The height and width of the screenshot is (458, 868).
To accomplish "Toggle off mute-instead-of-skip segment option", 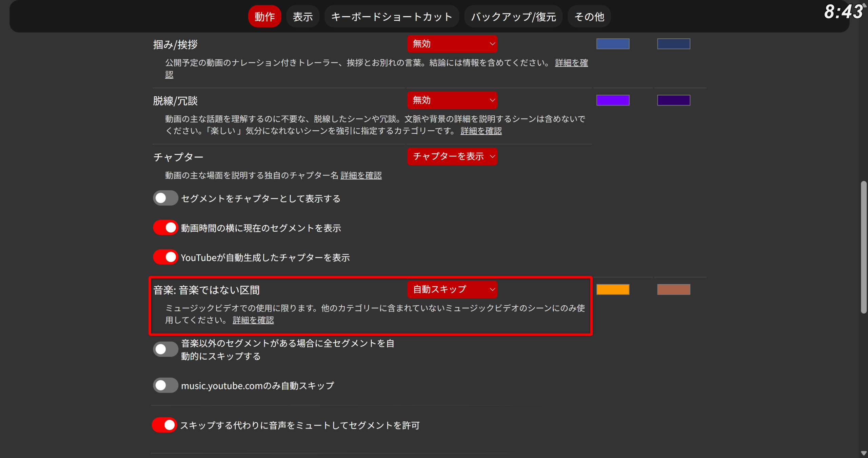I will click(x=164, y=425).
